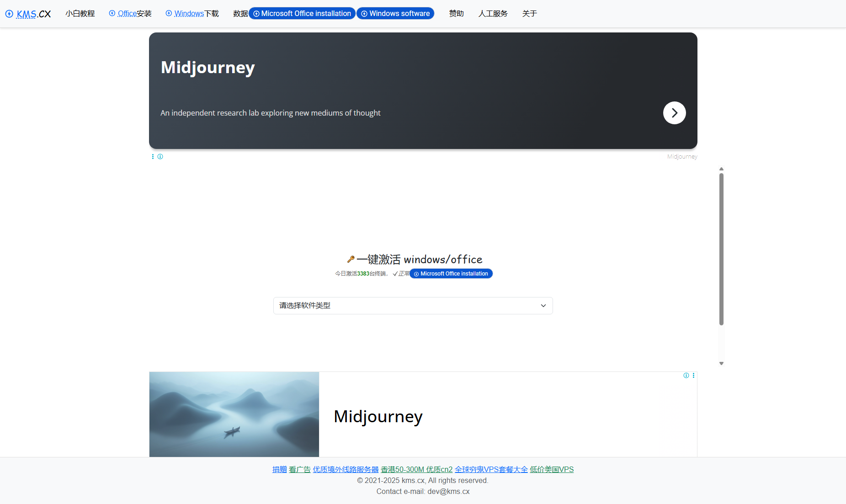Click the small Microsoft Office installation badge

tap(451, 274)
